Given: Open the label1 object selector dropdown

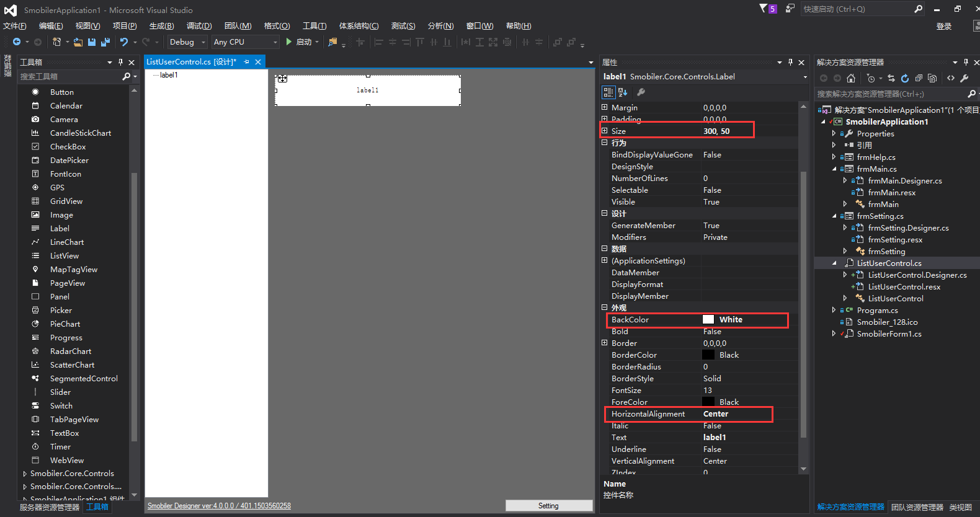Looking at the screenshot, I should [805, 77].
